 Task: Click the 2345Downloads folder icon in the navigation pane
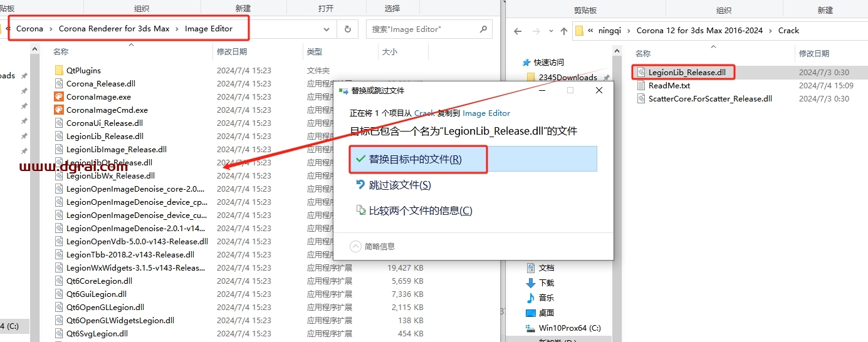532,78
